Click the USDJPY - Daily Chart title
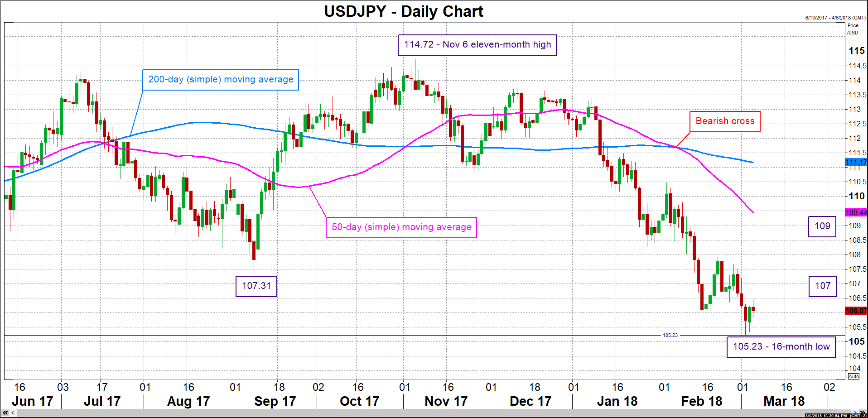868x418 pixels. [404, 11]
